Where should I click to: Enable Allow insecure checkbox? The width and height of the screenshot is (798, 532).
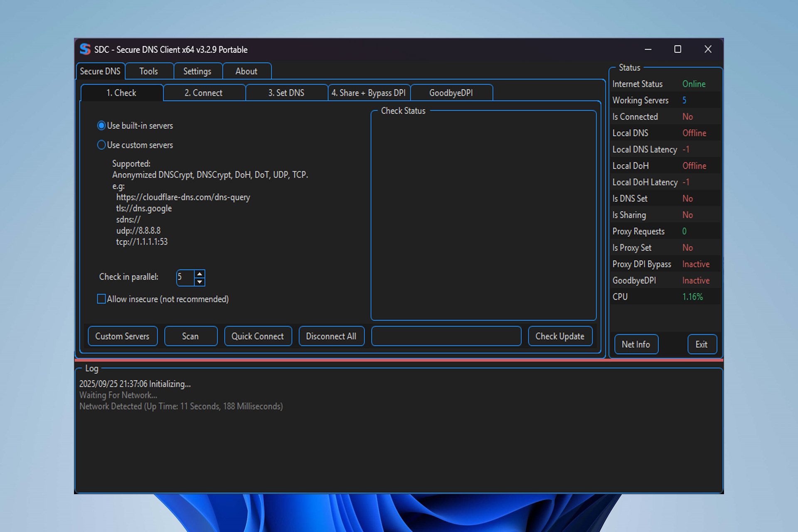pyautogui.click(x=101, y=299)
